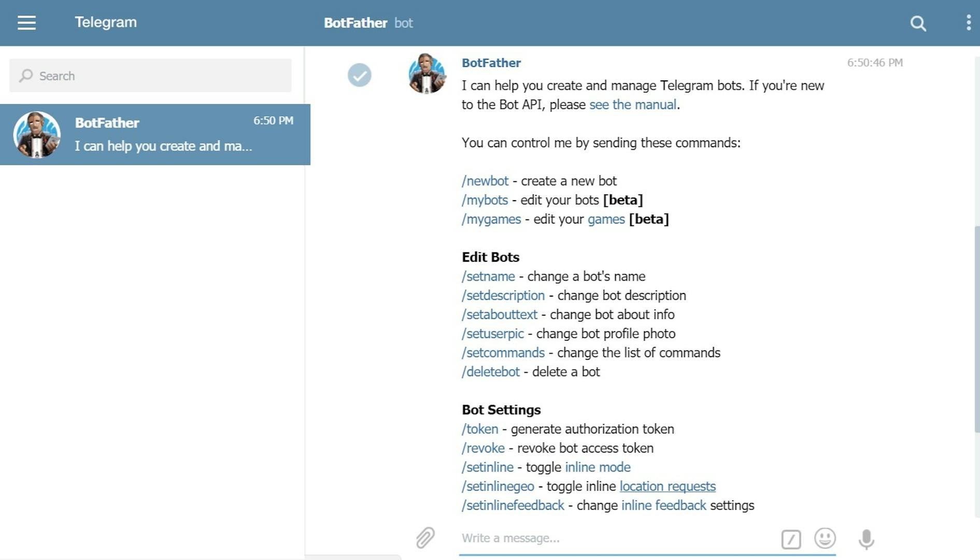Click the /newbot command link
This screenshot has height=560, width=980.
click(x=485, y=181)
